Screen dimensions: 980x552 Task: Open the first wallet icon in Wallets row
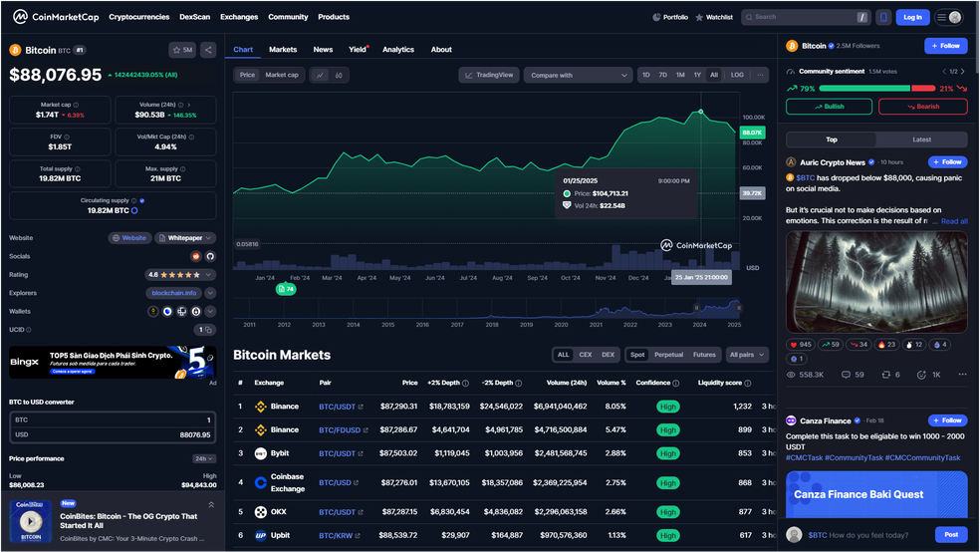[x=153, y=311]
